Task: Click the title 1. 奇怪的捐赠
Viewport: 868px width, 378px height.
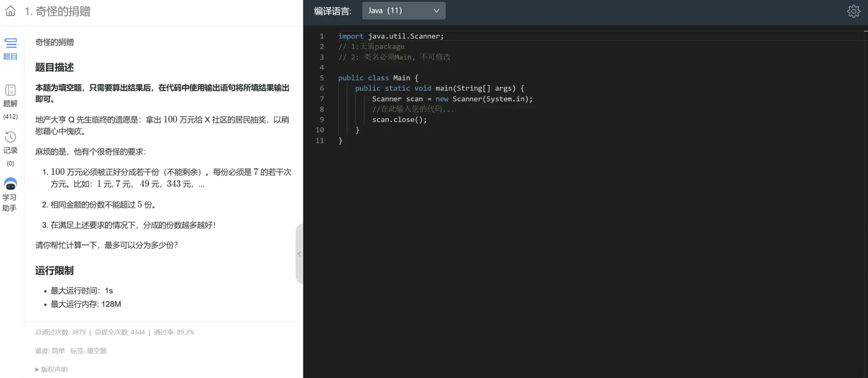Action: (57, 11)
